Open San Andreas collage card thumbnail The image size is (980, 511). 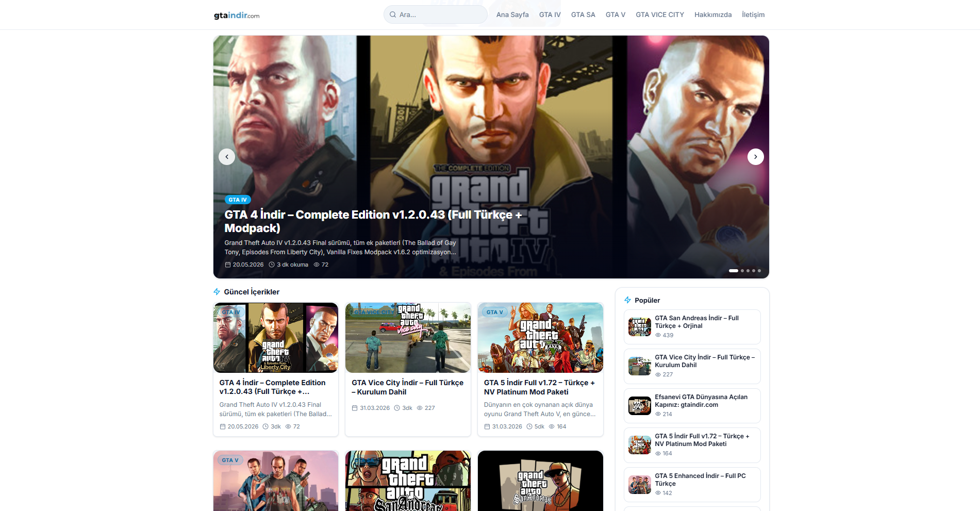408,481
